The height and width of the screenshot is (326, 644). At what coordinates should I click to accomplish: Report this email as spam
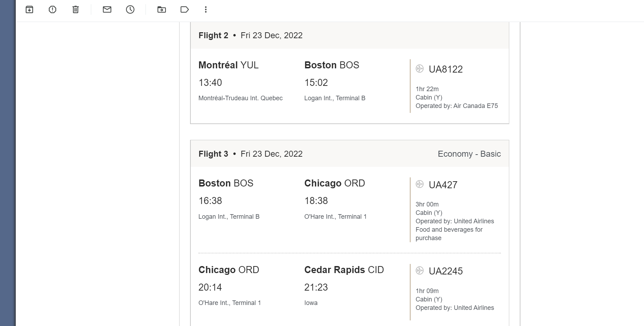(52, 9)
